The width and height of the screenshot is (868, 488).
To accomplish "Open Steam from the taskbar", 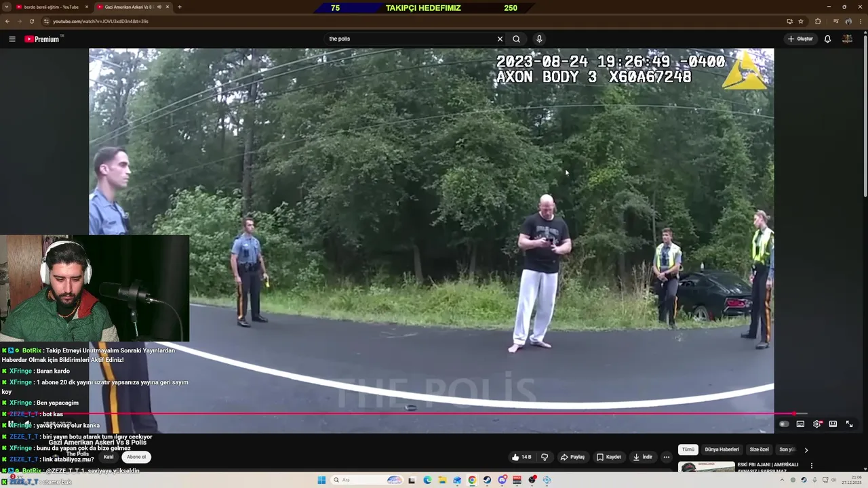I will click(x=487, y=480).
